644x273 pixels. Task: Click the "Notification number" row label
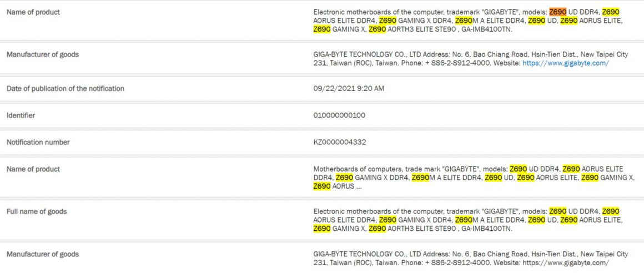tap(38, 142)
